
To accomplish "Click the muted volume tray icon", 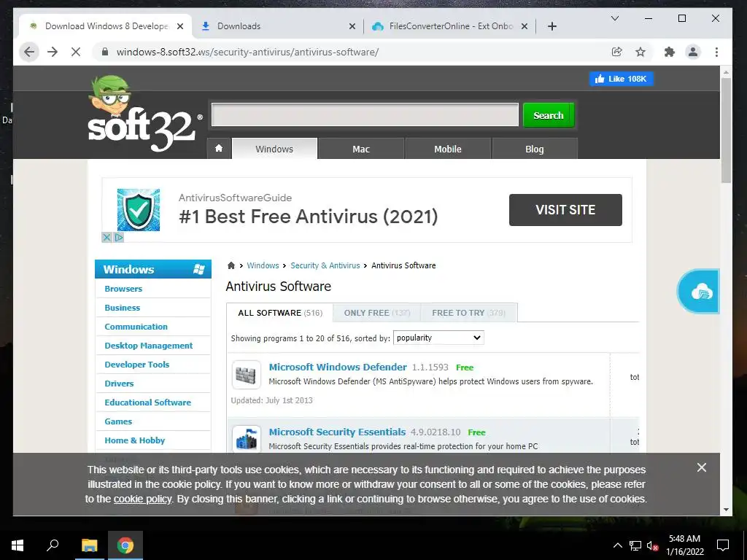I will (x=653, y=545).
